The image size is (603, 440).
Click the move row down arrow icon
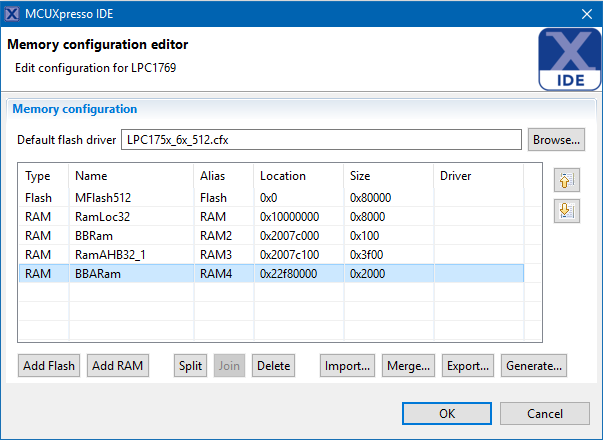(565, 211)
